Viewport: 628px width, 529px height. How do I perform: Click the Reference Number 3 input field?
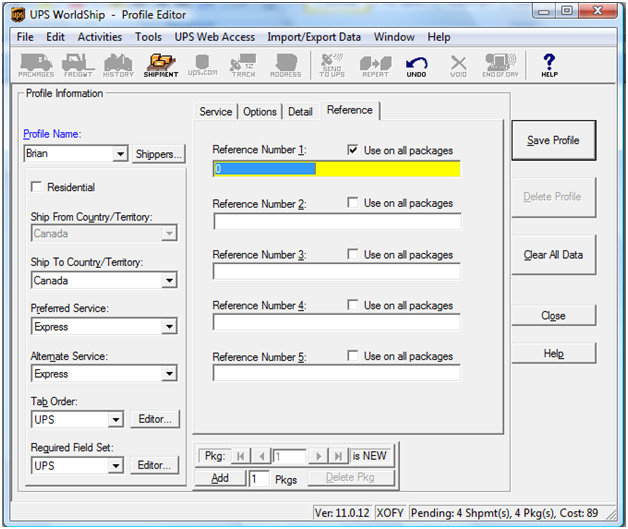(337, 272)
